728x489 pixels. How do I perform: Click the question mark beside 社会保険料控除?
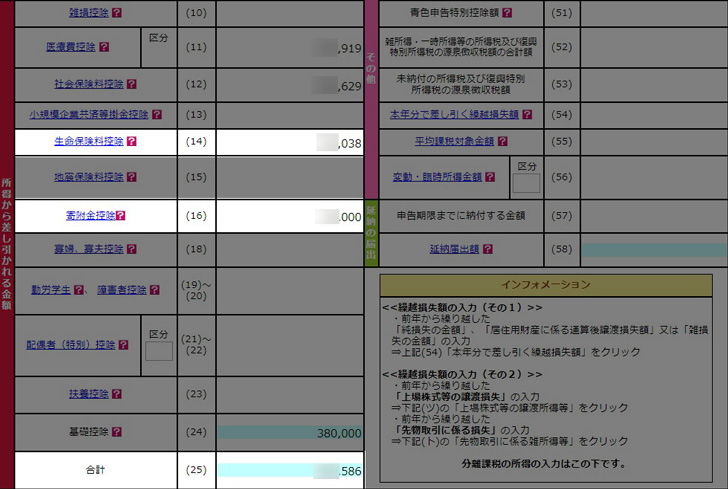click(132, 84)
